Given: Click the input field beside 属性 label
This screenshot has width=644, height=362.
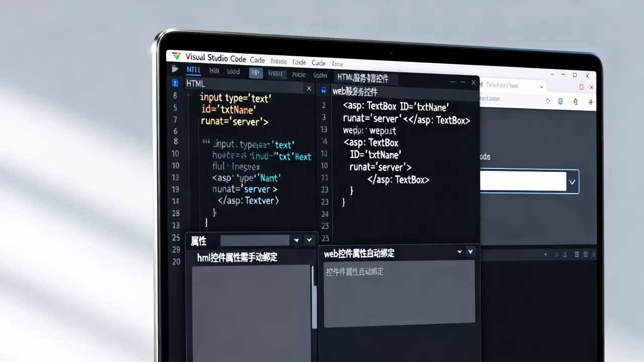Looking at the screenshot, I should coord(255,240).
